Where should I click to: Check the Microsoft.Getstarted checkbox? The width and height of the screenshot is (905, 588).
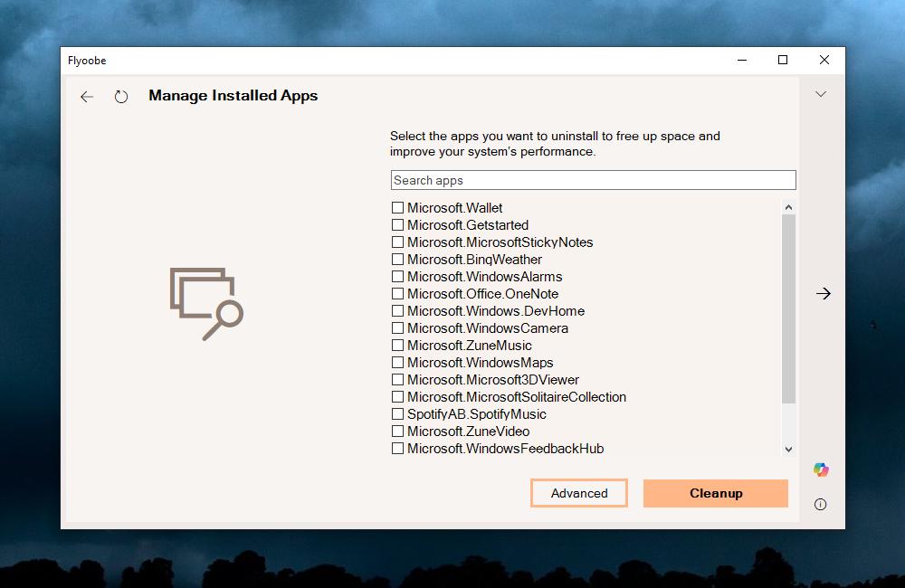pyautogui.click(x=397, y=225)
